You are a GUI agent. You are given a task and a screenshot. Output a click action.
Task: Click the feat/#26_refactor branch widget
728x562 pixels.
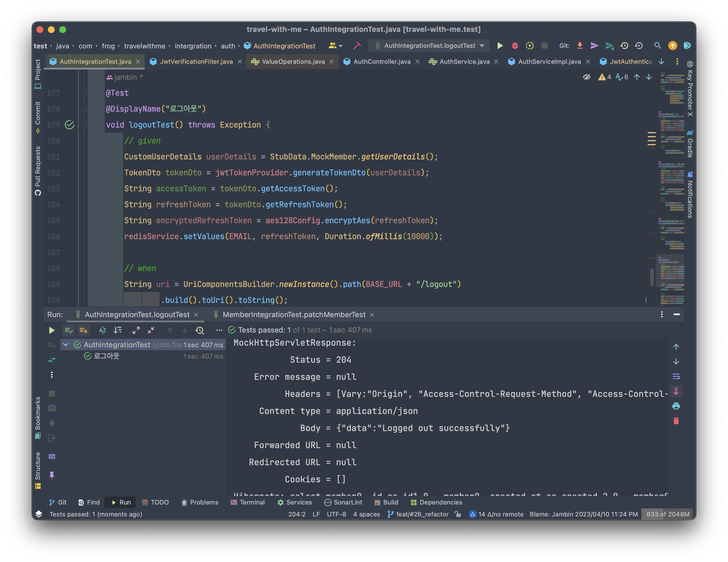pyautogui.click(x=418, y=514)
